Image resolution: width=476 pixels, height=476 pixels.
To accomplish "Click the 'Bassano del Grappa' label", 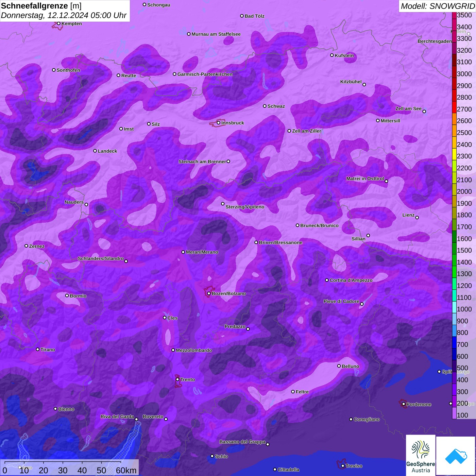I will point(242,442).
